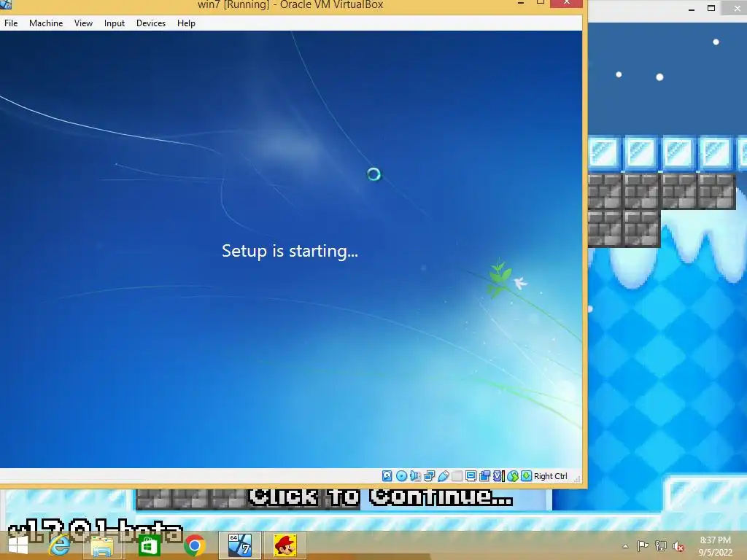The height and width of the screenshot is (560, 747).
Task: Close the VirtualBox win7 window
Action: point(566,4)
